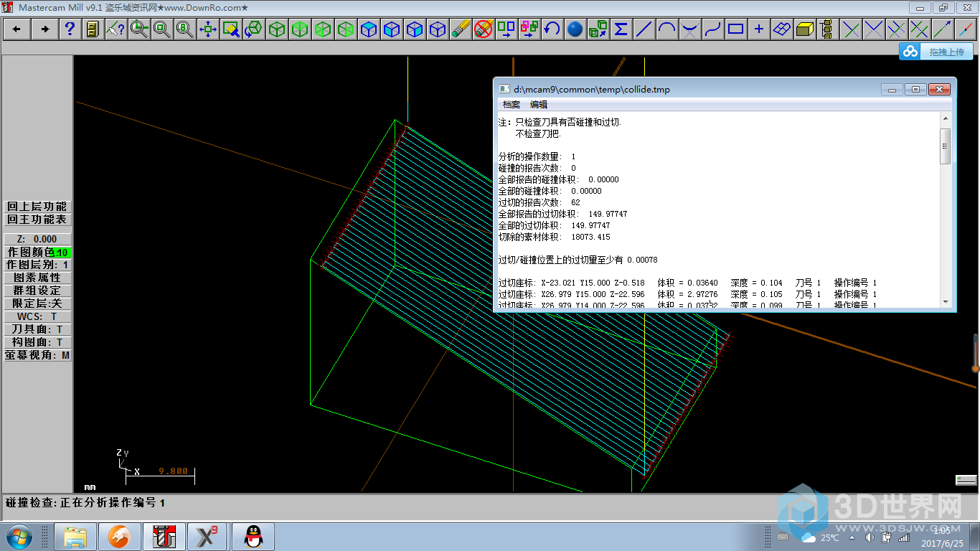The image size is (980, 551).
Task: Open 编辑 menu in collide.tmp window
Action: 539,105
